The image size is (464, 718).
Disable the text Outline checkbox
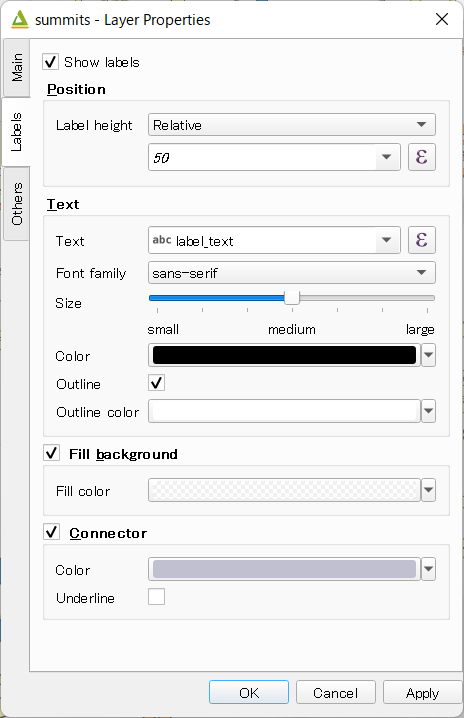tap(156, 383)
